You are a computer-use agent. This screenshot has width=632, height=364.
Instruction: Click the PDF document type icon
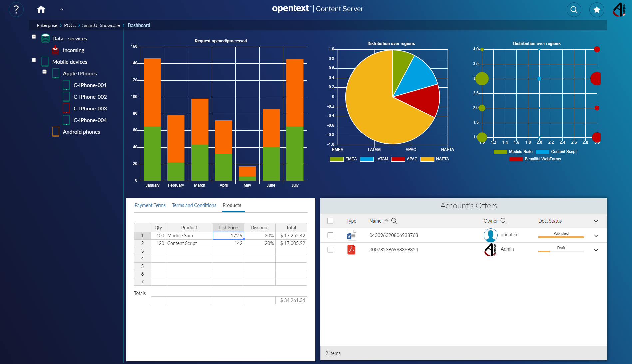tap(351, 250)
